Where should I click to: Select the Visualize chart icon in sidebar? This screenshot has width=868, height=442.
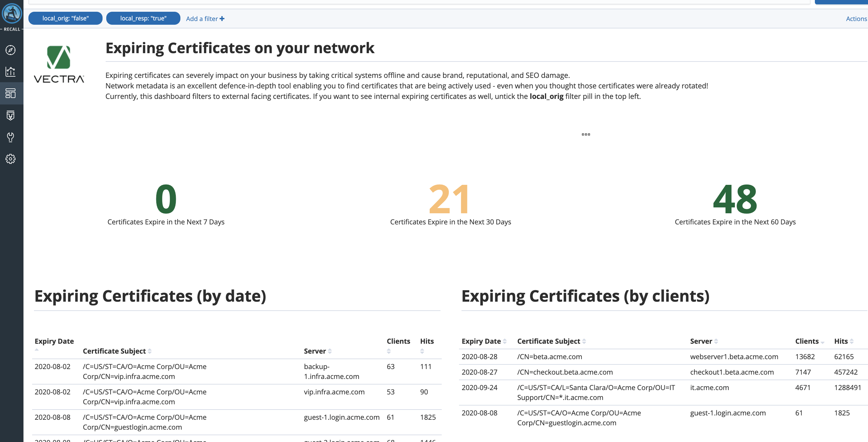[11, 71]
